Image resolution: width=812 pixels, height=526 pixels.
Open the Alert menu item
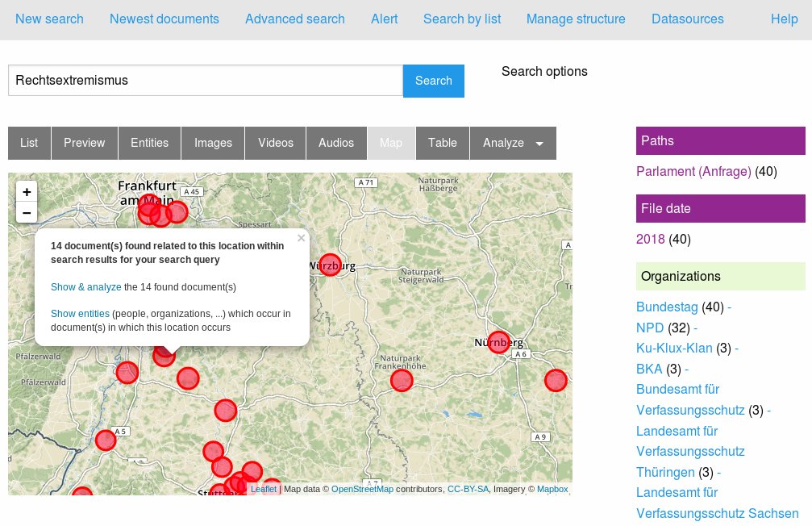click(x=385, y=19)
